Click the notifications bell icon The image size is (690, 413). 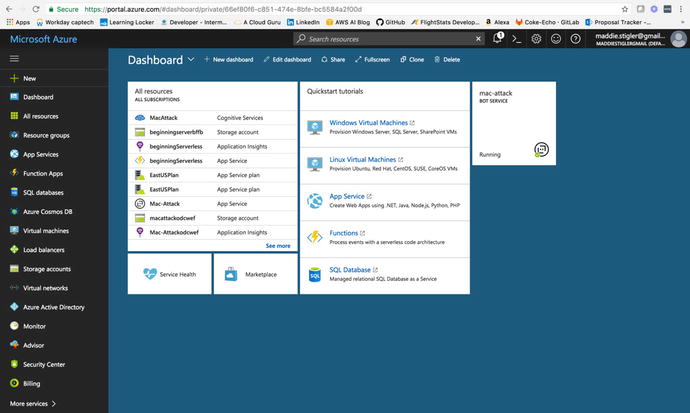click(498, 39)
